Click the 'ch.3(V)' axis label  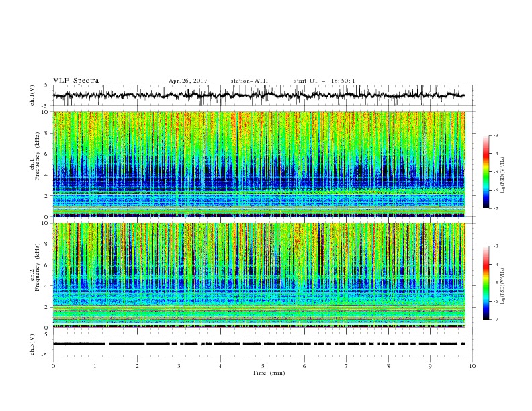[x=32, y=345]
